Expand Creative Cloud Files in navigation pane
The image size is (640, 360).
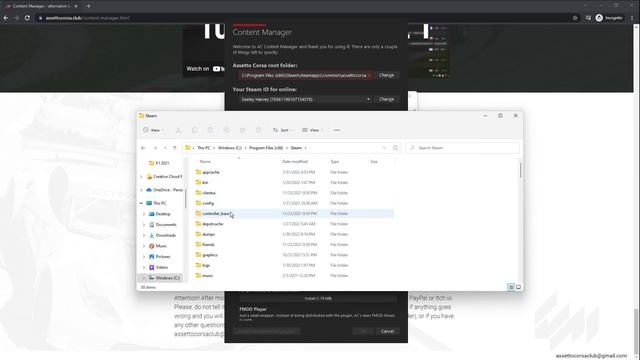coord(142,177)
